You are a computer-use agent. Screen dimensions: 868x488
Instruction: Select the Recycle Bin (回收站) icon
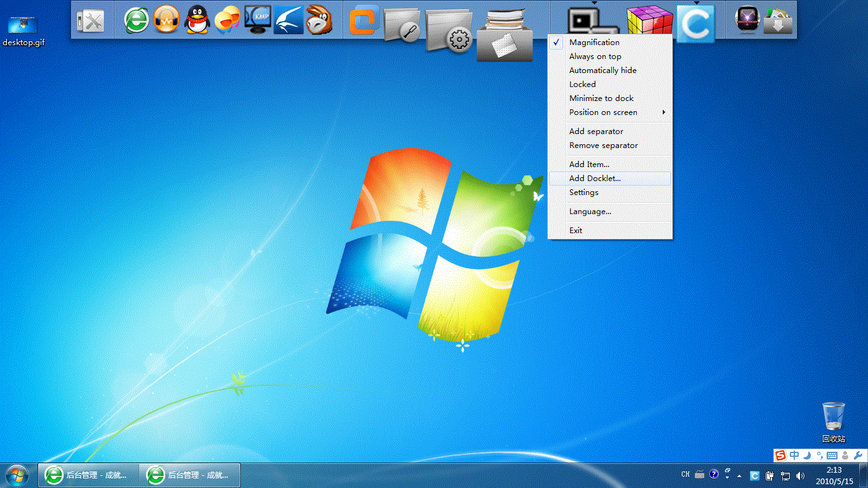click(834, 422)
